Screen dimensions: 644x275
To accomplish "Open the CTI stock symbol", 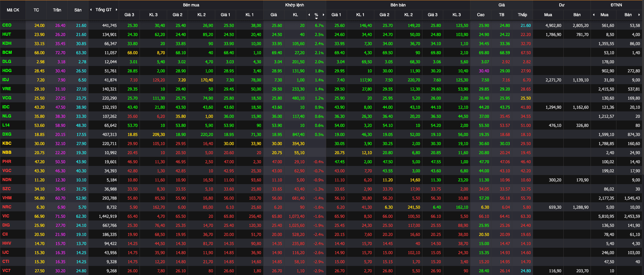I will coord(6,262).
